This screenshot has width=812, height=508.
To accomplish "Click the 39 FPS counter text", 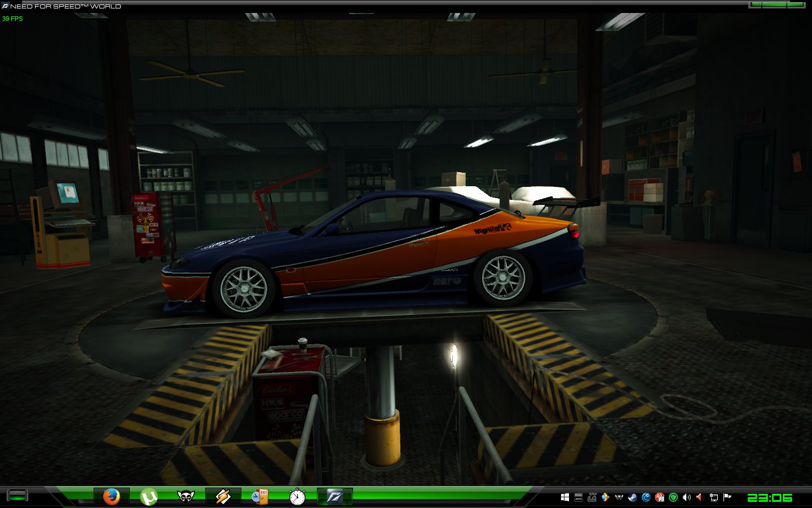I will pos(12,19).
